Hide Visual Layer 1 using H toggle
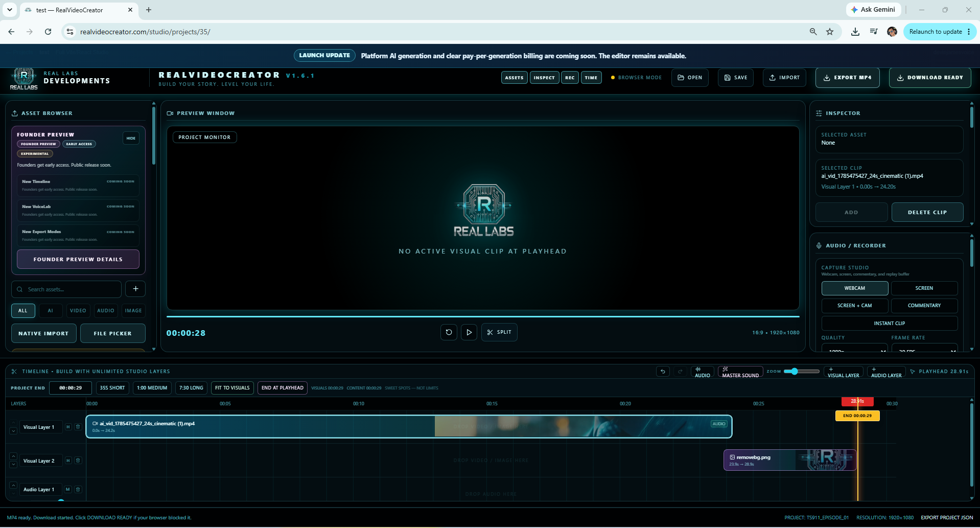The height and width of the screenshot is (528, 980). (x=68, y=427)
